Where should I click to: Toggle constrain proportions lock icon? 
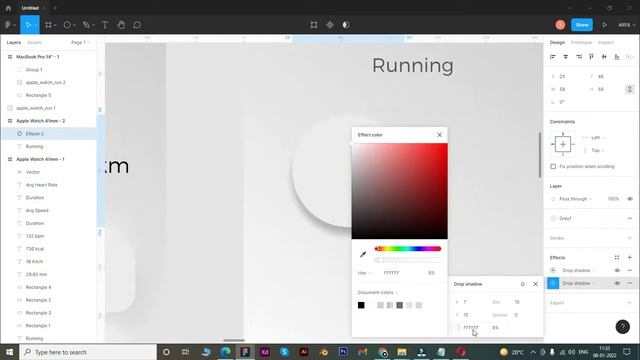[x=630, y=89]
